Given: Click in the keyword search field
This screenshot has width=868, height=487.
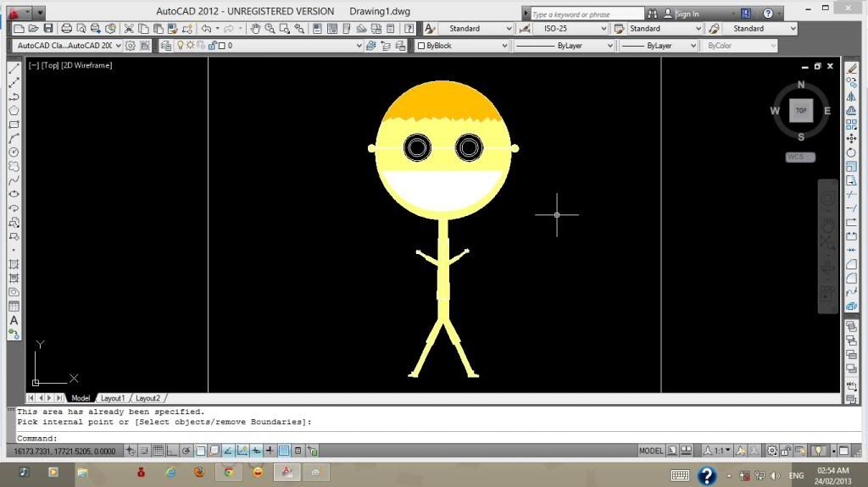Looking at the screenshot, I should [x=587, y=14].
